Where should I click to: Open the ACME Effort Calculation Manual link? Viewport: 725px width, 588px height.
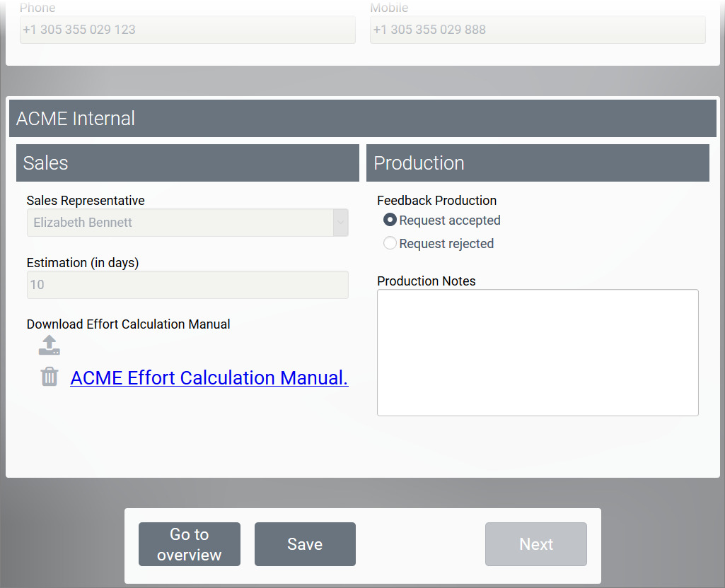[x=209, y=377]
